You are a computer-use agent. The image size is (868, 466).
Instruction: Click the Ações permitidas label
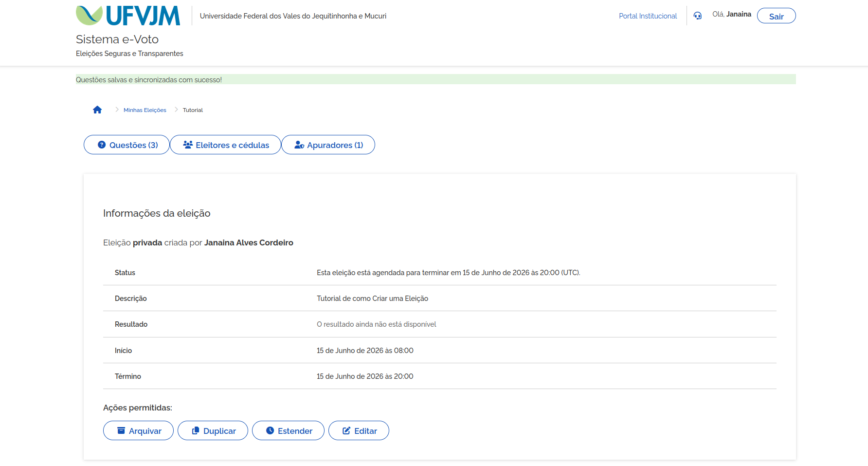pyautogui.click(x=138, y=408)
